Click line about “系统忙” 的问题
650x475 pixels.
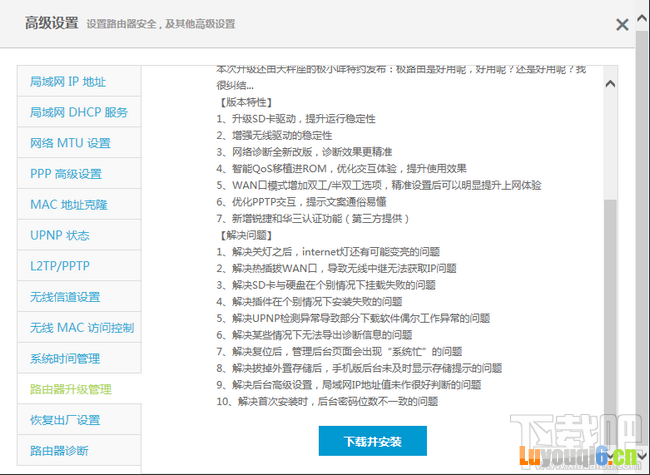pyautogui.click(x=339, y=351)
